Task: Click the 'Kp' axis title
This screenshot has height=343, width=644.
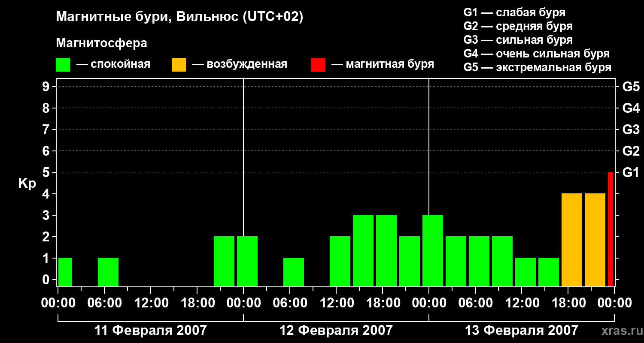Action: pyautogui.click(x=27, y=184)
